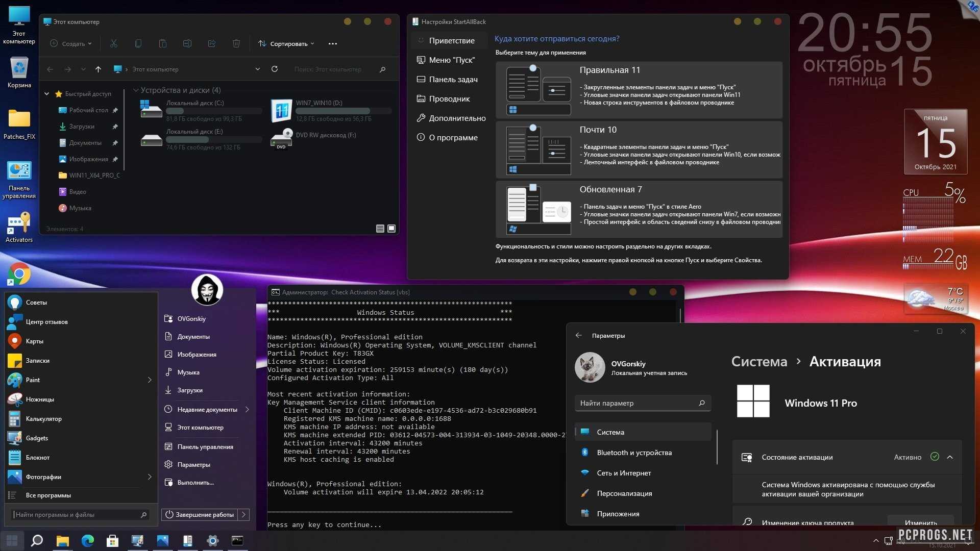Viewport: 980px width, 551px height.
Task: Select Explorer tab in StartAllBack
Action: [x=449, y=98]
